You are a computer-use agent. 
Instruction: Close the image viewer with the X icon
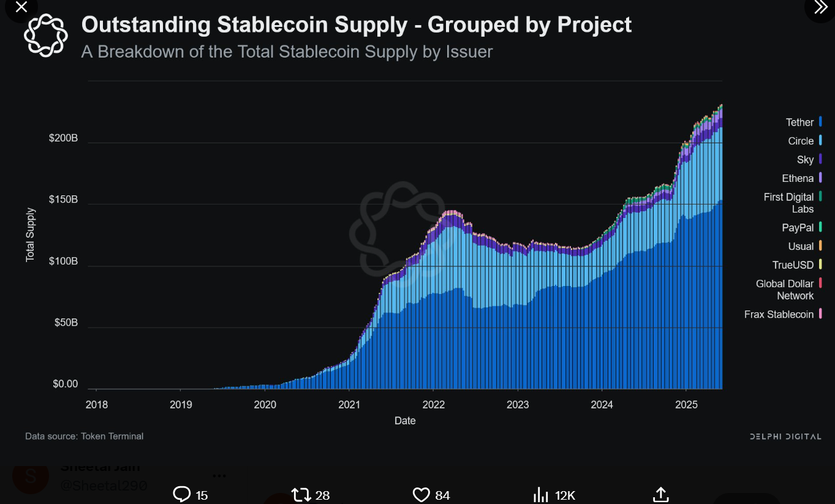pyautogui.click(x=21, y=7)
